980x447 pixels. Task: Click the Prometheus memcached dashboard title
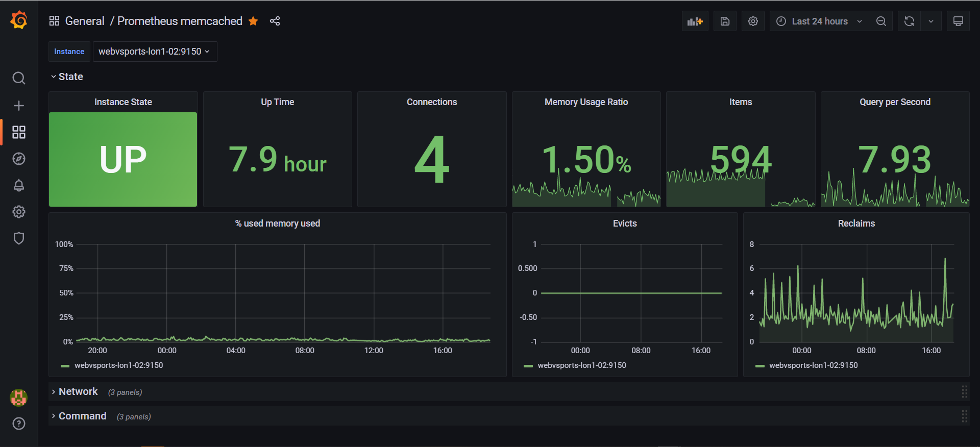coord(180,21)
